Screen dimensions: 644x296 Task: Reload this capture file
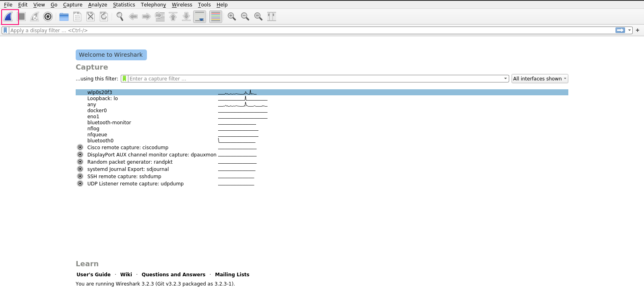[x=104, y=16]
